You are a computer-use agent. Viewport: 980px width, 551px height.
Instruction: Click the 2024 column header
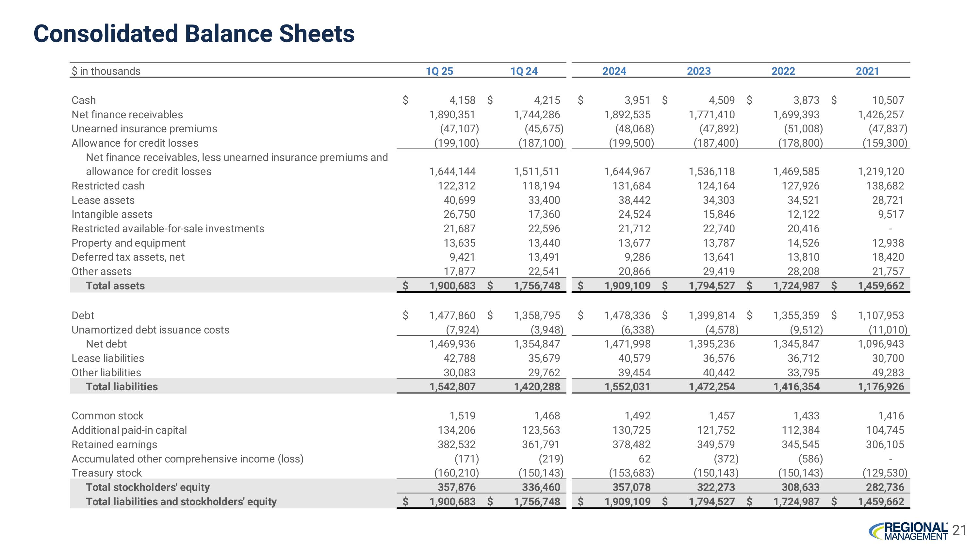(x=614, y=71)
